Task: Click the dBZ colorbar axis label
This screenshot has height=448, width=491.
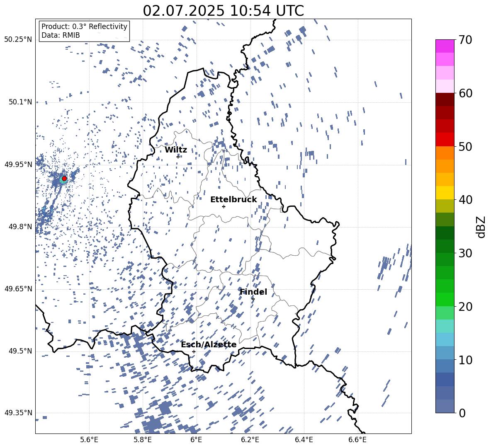Action: pyautogui.click(x=480, y=227)
